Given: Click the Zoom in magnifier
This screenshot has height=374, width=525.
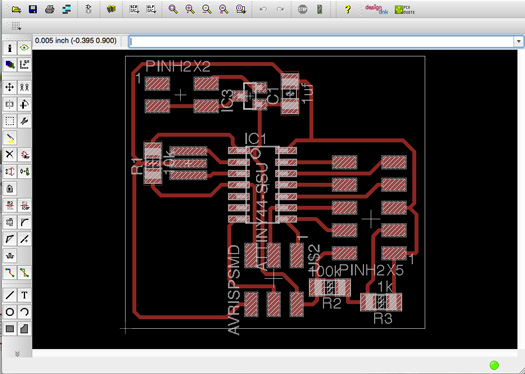Looking at the screenshot, I should click(190, 9).
